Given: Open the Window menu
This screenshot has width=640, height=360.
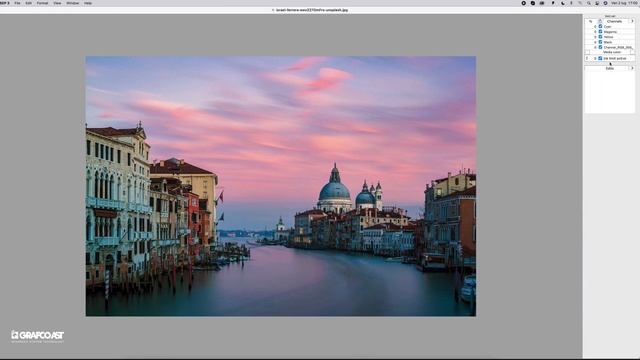Looking at the screenshot, I should (x=73, y=3).
